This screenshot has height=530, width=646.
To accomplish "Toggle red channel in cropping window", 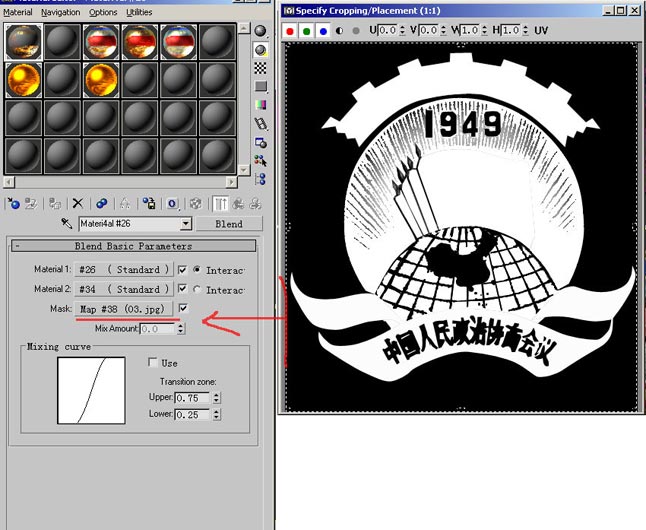I will [290, 31].
